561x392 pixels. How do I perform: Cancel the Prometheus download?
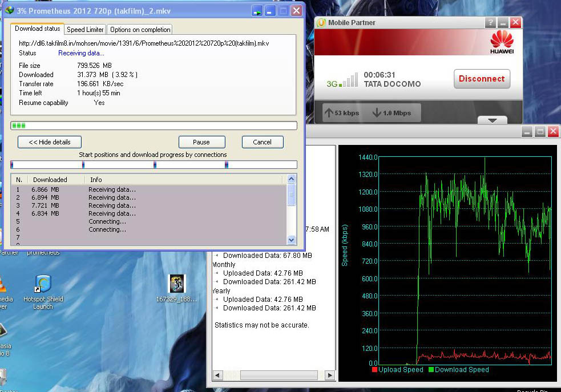pyautogui.click(x=263, y=142)
